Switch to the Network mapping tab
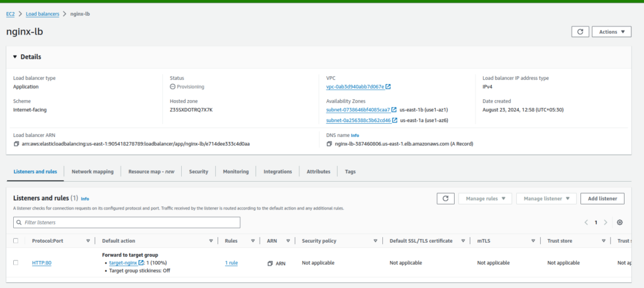 pos(92,172)
